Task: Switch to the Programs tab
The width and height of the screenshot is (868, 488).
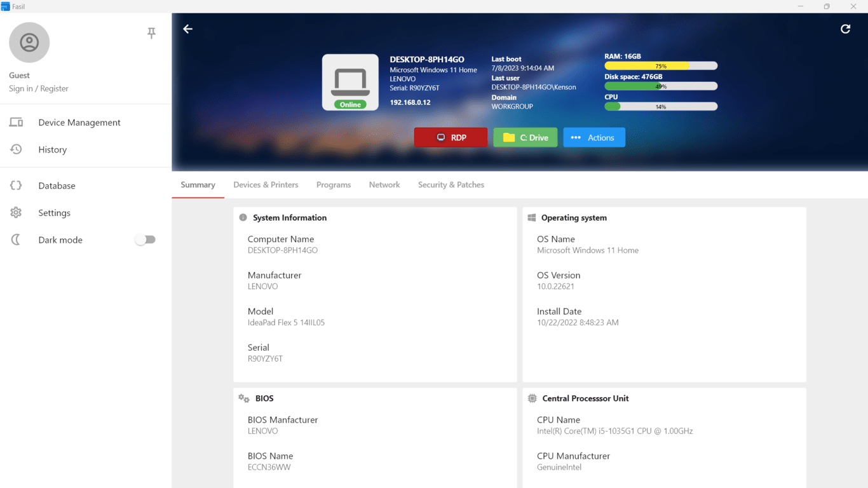Action: [334, 185]
